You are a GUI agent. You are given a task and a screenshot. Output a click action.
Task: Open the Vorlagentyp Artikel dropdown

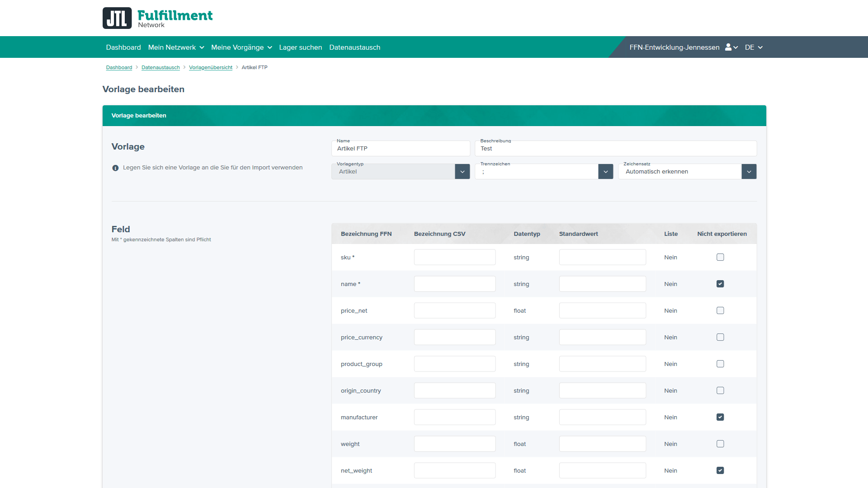[462, 172]
